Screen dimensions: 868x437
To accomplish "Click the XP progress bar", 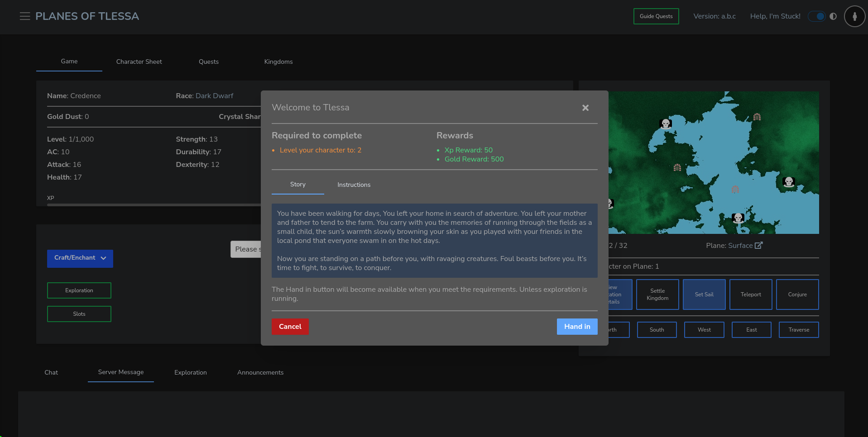I will coord(154,205).
